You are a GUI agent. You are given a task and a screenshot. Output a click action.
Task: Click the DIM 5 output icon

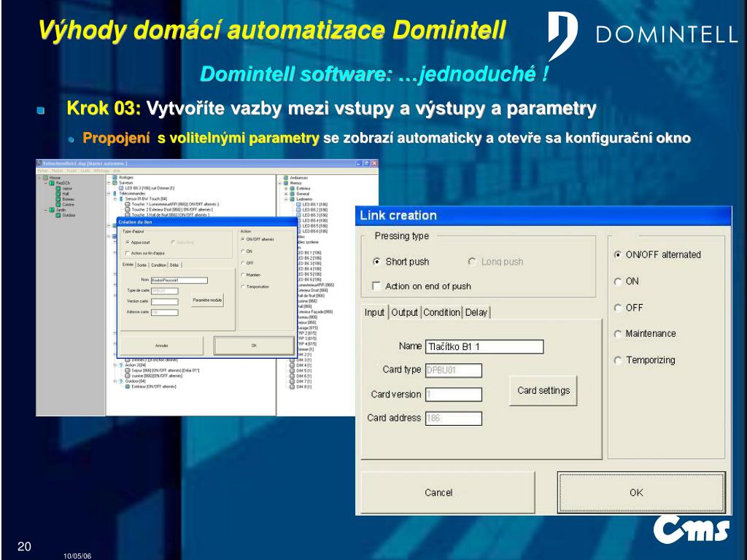point(293,370)
